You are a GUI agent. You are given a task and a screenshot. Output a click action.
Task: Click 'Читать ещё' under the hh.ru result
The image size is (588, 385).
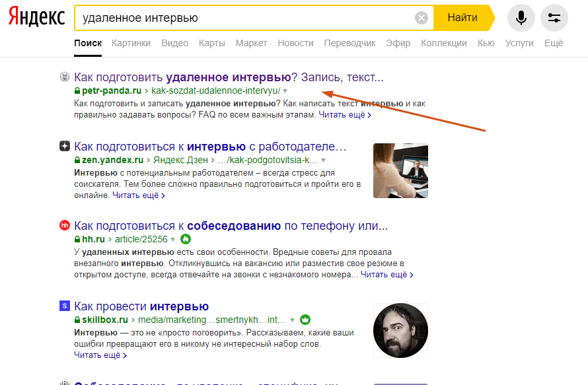[x=387, y=275]
